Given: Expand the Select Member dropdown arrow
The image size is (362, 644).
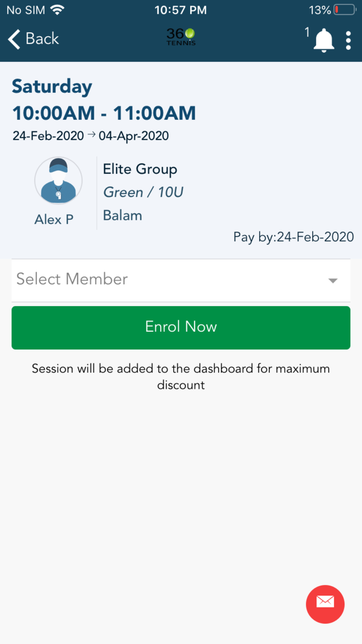Looking at the screenshot, I should [x=333, y=280].
